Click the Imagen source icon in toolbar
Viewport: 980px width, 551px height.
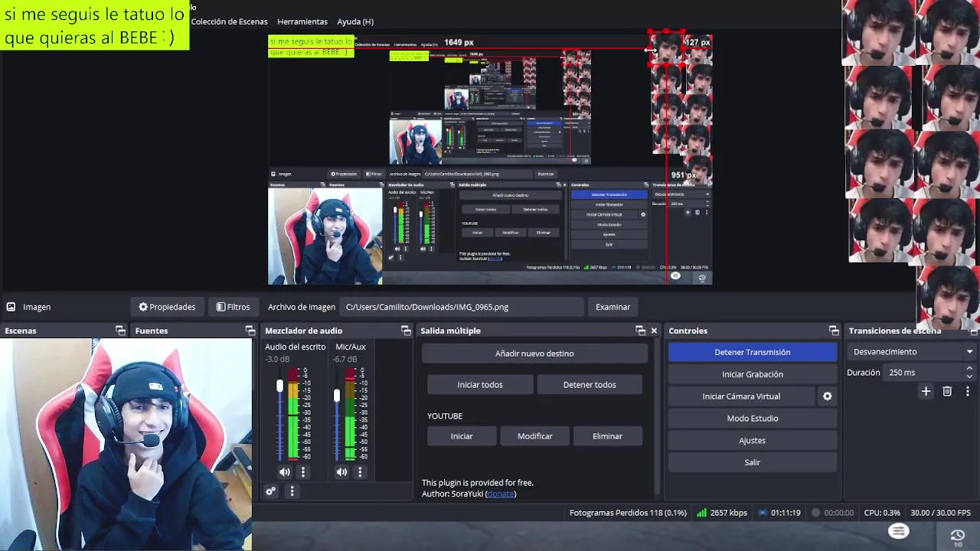pyautogui.click(x=11, y=307)
